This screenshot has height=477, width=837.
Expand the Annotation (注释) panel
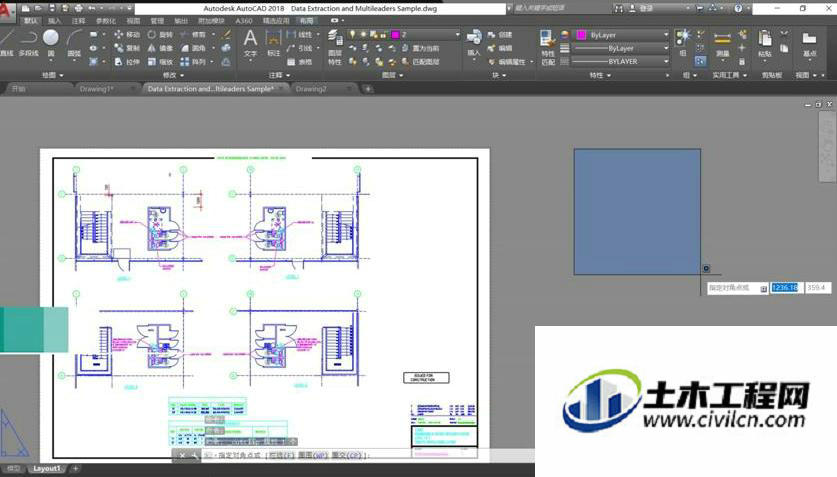click(x=279, y=75)
